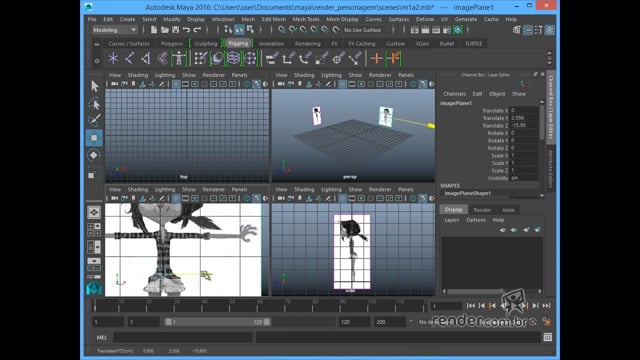Click the New Scene icon
Screen dimensions: 640x360
(x=154, y=30)
